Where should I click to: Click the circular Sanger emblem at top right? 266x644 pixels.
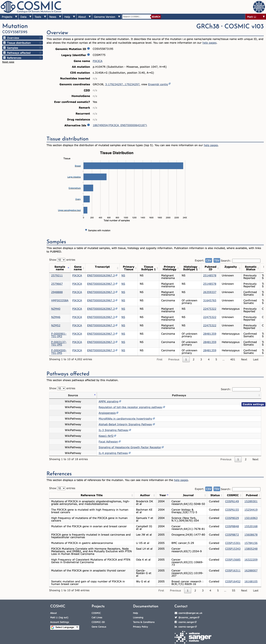click(259, 7)
